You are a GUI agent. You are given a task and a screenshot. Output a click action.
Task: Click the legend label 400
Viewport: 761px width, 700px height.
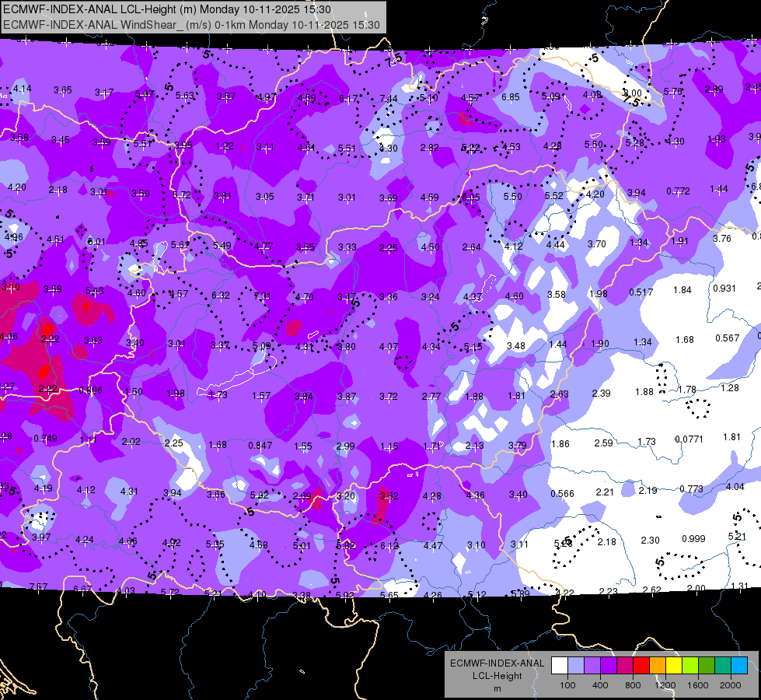pos(600,685)
